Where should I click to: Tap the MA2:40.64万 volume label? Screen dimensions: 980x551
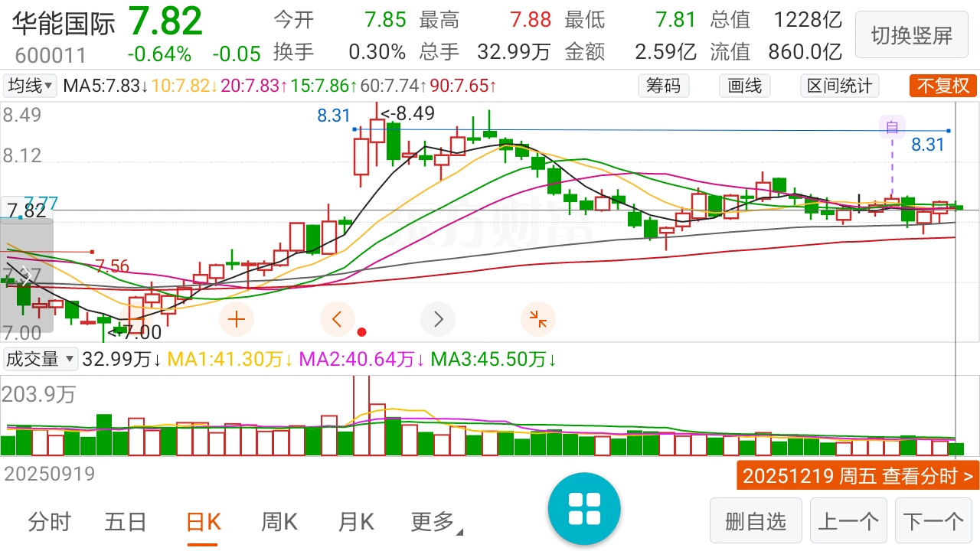click(361, 359)
